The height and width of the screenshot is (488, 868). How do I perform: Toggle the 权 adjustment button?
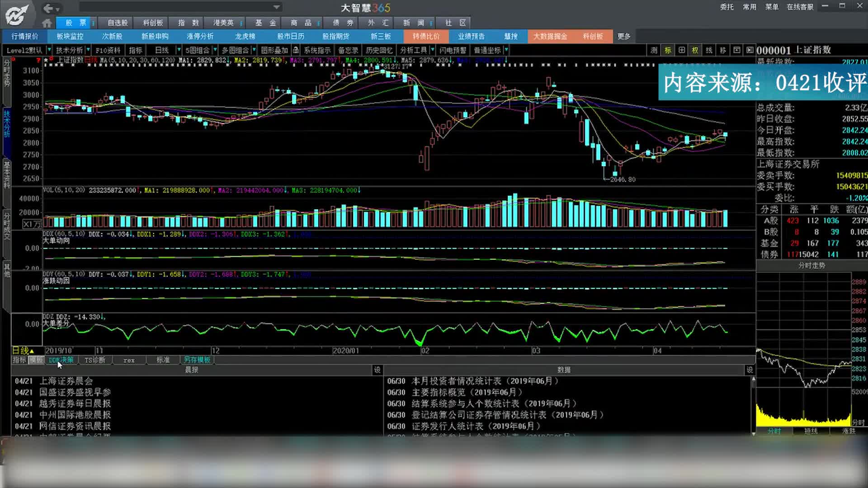click(695, 50)
